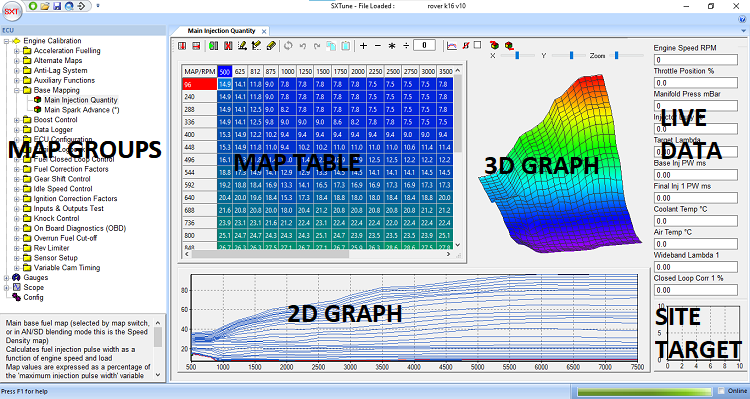This screenshot has width=750, height=399.
Task: Click the plus add-value button
Action: (364, 46)
